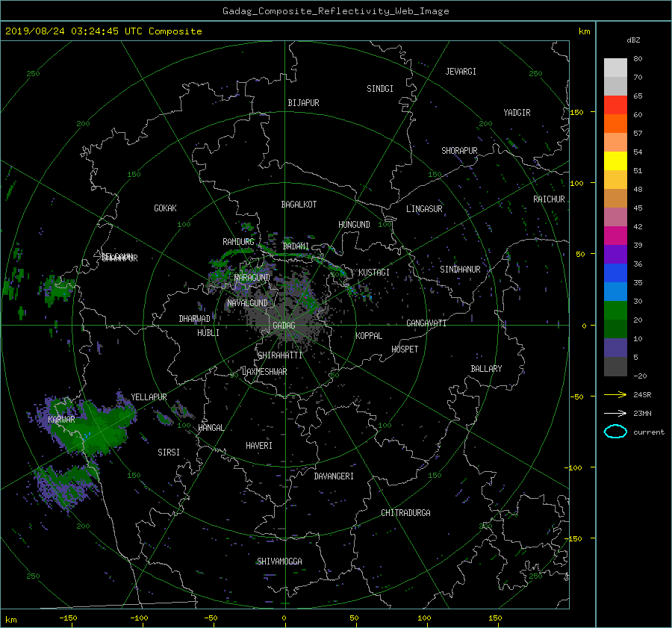Click the 'km' unit label at top right
The height and width of the screenshot is (628, 672).
point(584,31)
